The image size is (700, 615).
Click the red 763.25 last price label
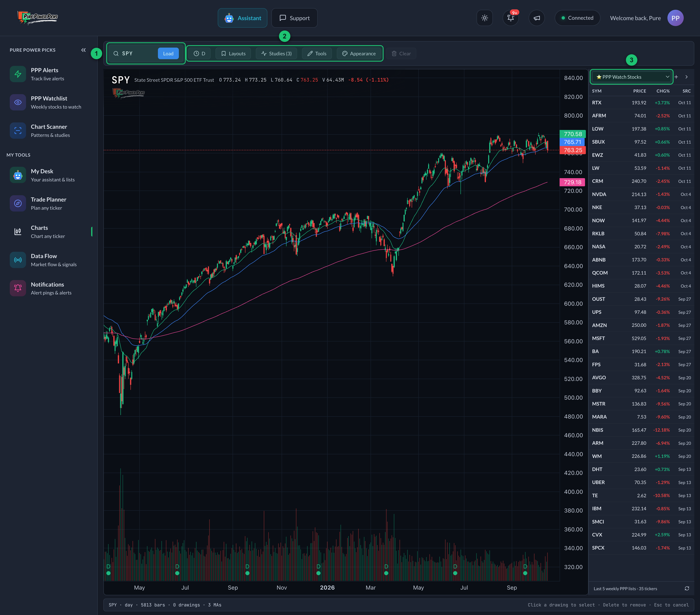572,150
